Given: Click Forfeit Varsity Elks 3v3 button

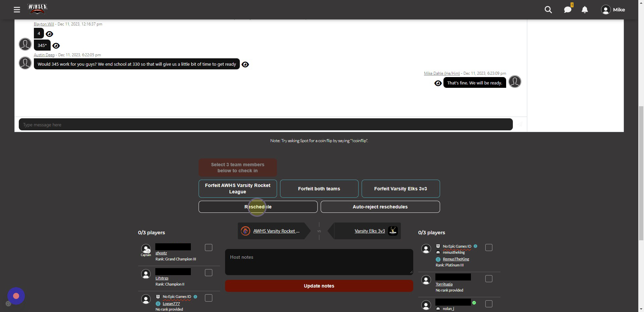Looking at the screenshot, I should point(400,189).
